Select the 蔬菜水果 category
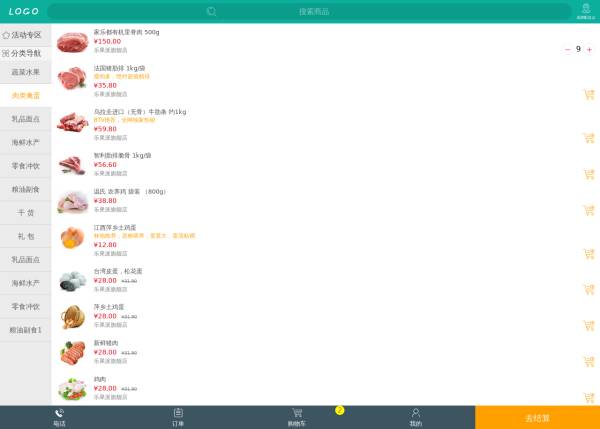600x429 pixels. 25,72
